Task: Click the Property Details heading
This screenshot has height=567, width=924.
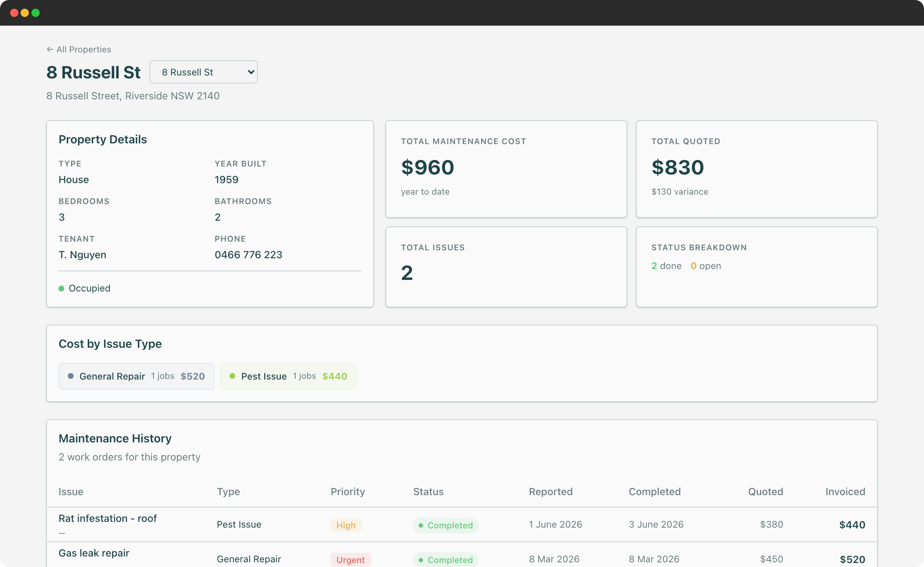Action: coord(103,139)
